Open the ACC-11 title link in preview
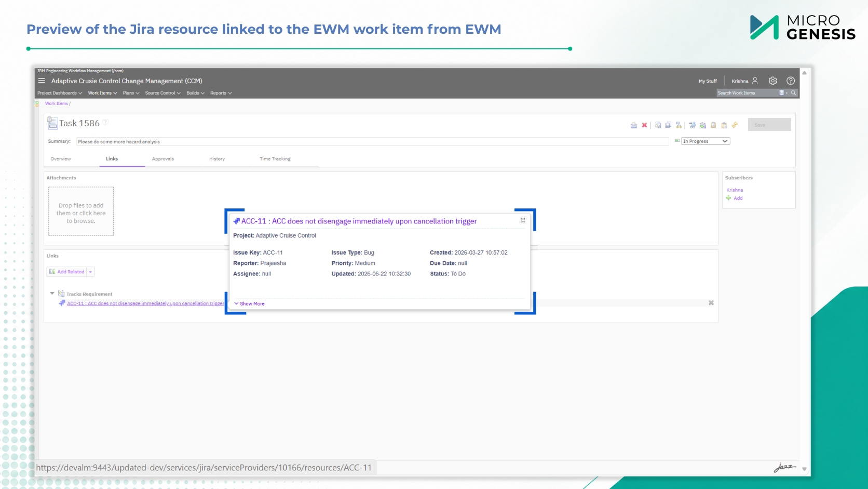 (x=359, y=221)
